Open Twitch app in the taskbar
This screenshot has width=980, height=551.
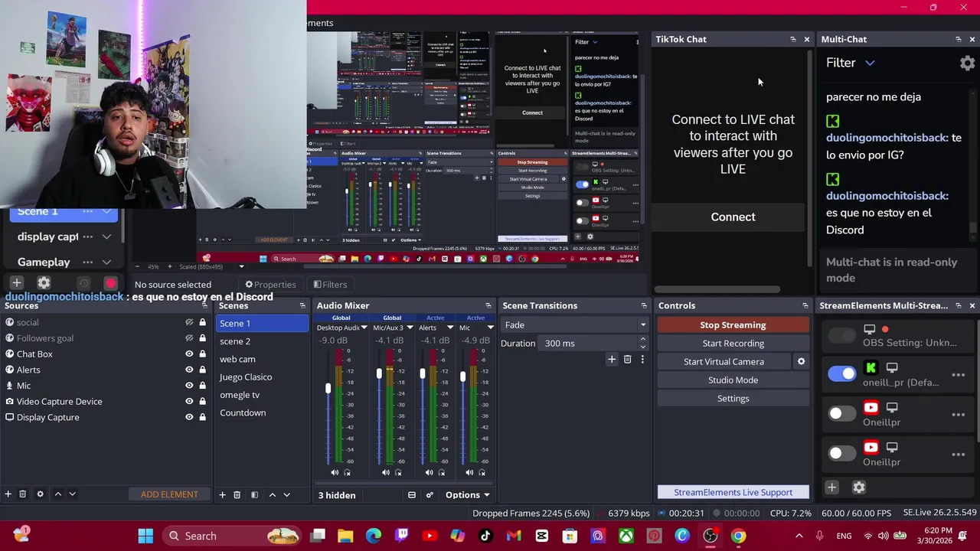(x=401, y=536)
